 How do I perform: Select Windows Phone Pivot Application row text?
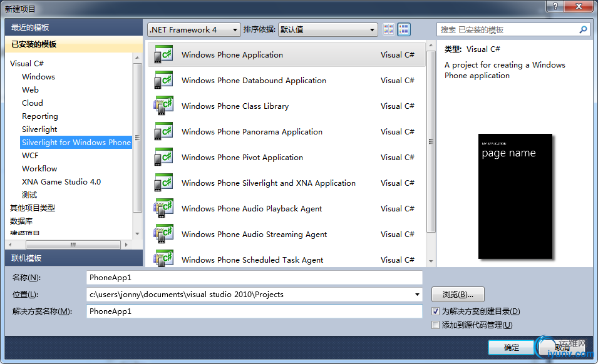242,157
